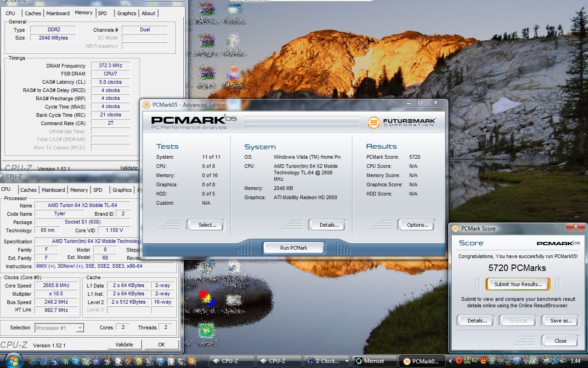Open Graphics tab in CPU-Z processor window
This screenshot has height=368, width=588.
122,190
